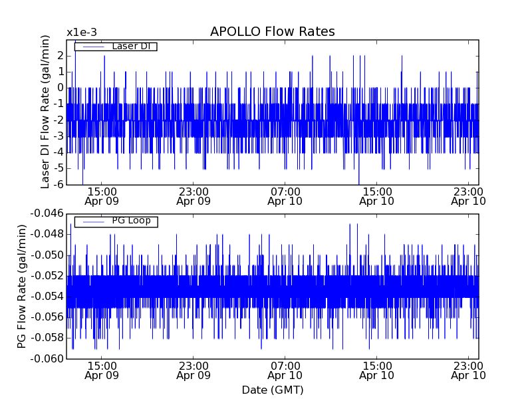This screenshot has width=532, height=399.
Task: Click the 2 tick on Laser DI y-axis
Action: (x=60, y=55)
